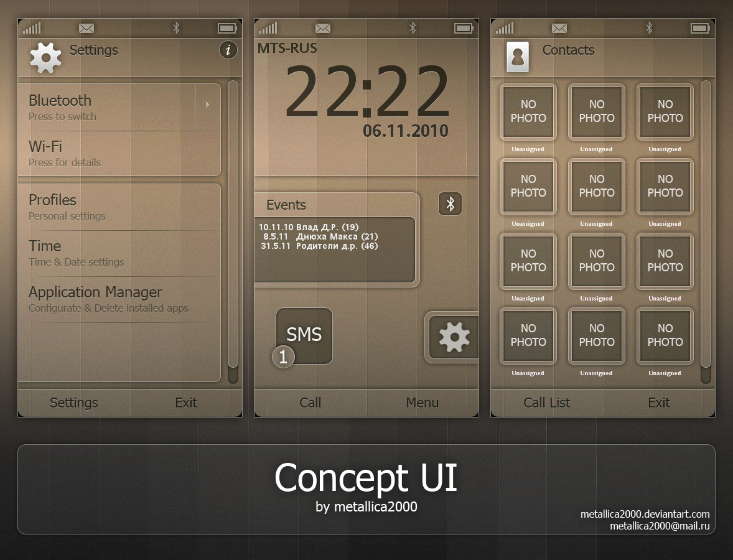Expand the Bluetooth row arrow for options
733x560 pixels.
[x=207, y=105]
